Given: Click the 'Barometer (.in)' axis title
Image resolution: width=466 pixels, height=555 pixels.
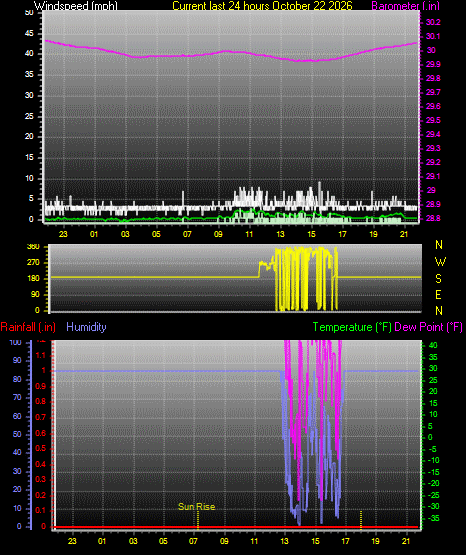Looking at the screenshot, I should click(405, 5).
